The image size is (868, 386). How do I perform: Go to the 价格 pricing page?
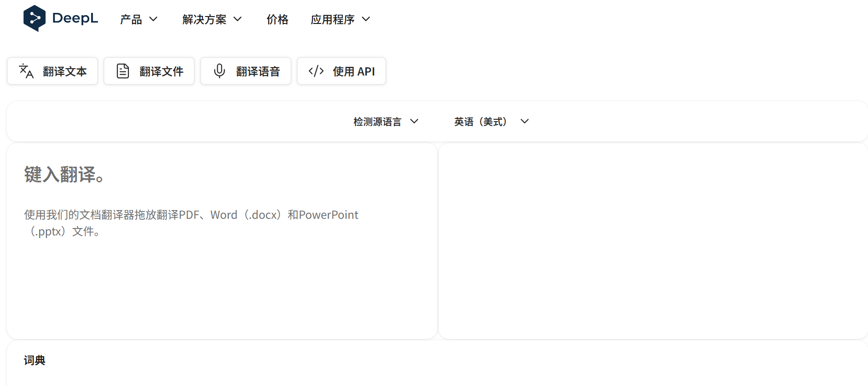click(x=278, y=19)
